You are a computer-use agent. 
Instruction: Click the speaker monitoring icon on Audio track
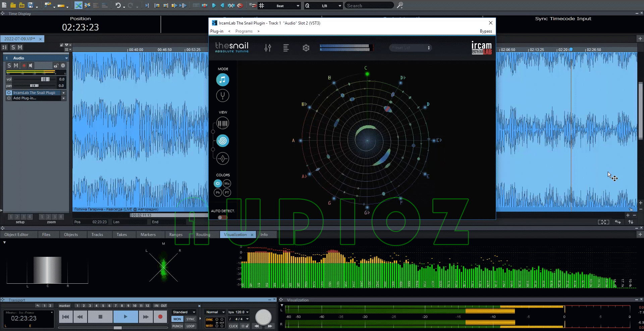click(x=31, y=66)
